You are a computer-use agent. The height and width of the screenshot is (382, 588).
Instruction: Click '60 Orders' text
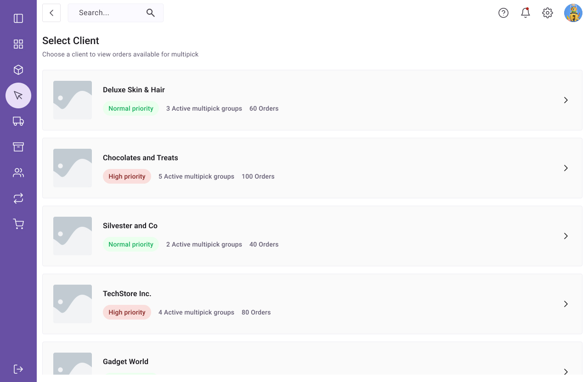coord(264,109)
